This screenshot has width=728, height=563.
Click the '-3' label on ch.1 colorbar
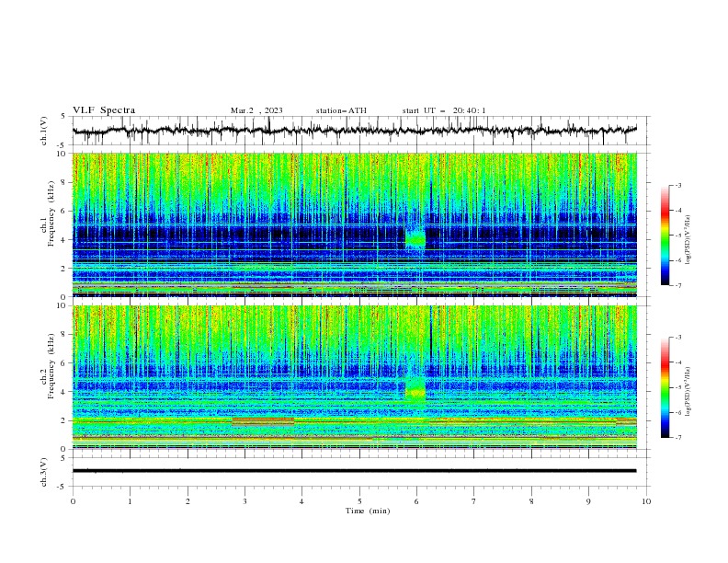[x=677, y=185]
